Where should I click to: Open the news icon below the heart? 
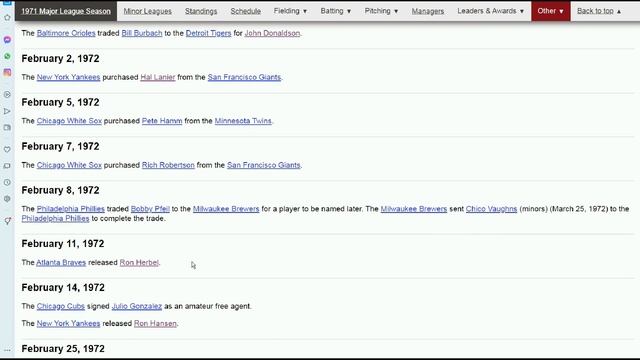pos(7,166)
